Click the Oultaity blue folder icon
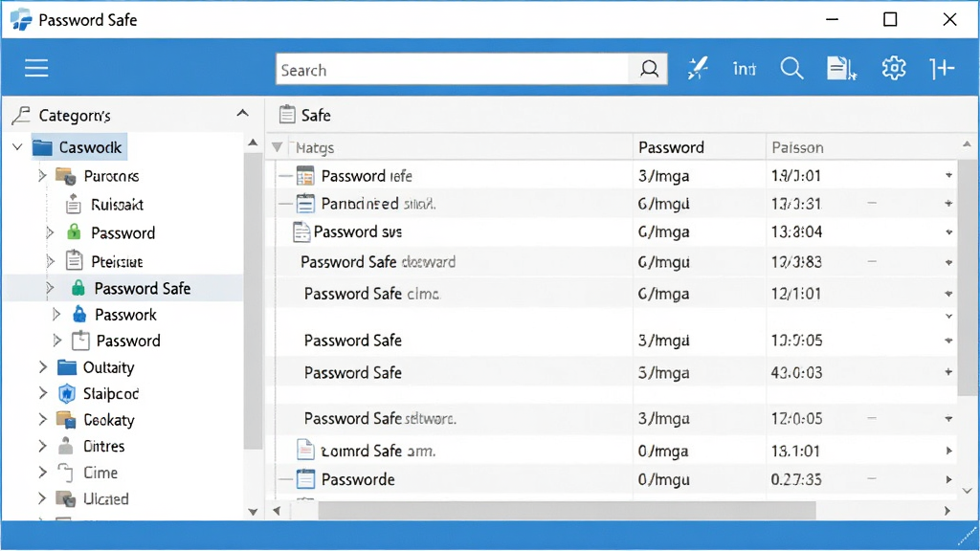Viewport: 980px width, 551px height. [x=66, y=366]
